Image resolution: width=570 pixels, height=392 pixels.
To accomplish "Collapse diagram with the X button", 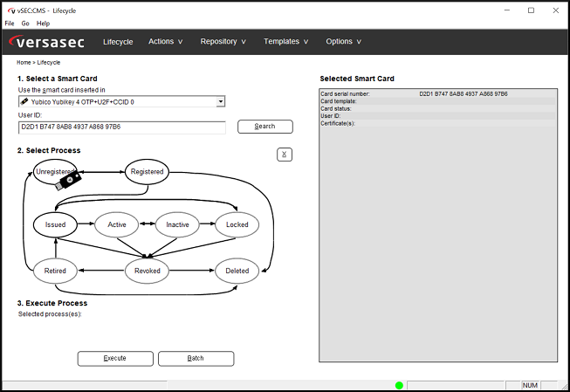I will pyautogui.click(x=284, y=155).
